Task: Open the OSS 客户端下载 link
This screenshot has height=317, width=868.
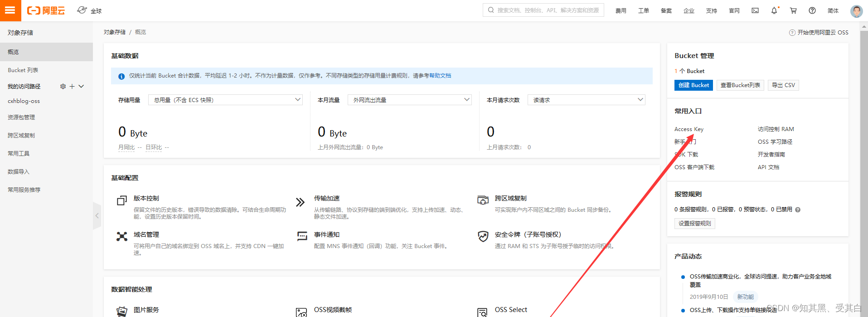Action: pos(694,167)
